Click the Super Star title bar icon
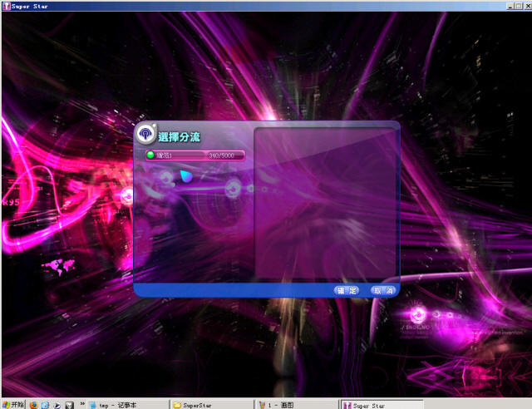532x409 pixels. (x=6, y=6)
